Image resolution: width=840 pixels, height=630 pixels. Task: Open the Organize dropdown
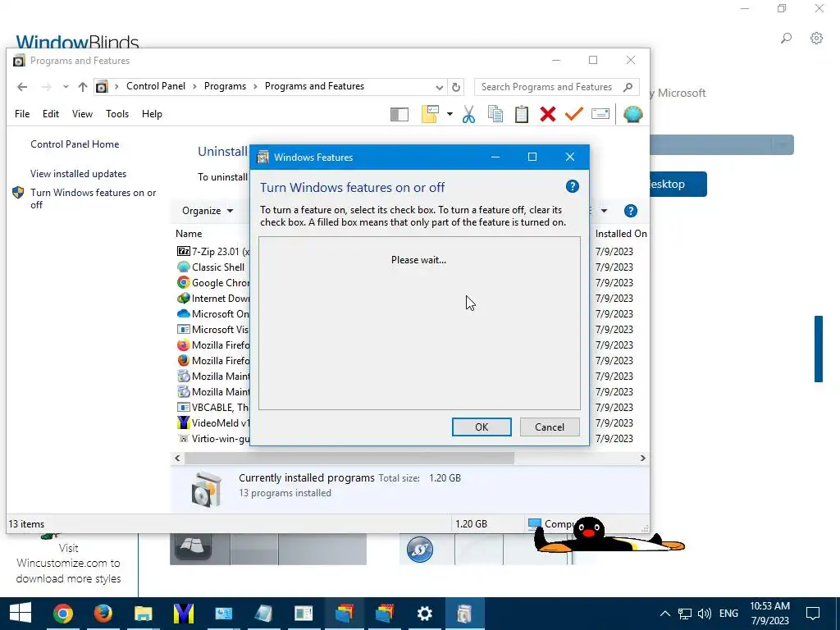208,211
